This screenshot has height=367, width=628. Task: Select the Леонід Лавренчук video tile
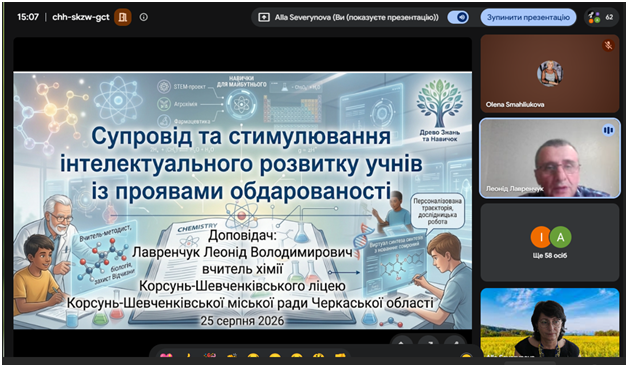tap(550, 158)
